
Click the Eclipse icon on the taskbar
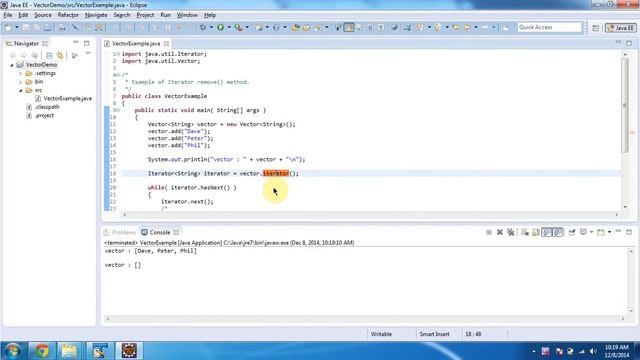click(x=129, y=350)
